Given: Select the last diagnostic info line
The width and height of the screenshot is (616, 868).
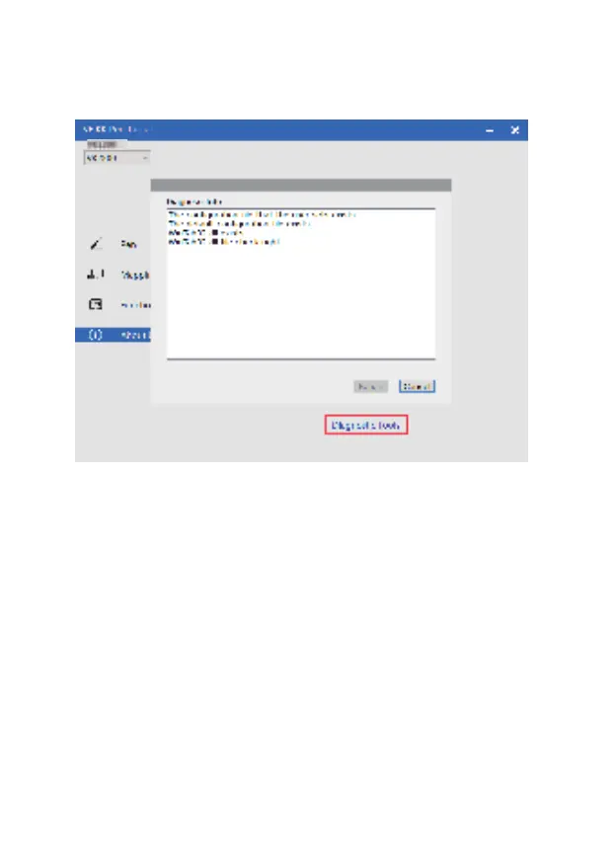Looking at the screenshot, I should point(224,242).
